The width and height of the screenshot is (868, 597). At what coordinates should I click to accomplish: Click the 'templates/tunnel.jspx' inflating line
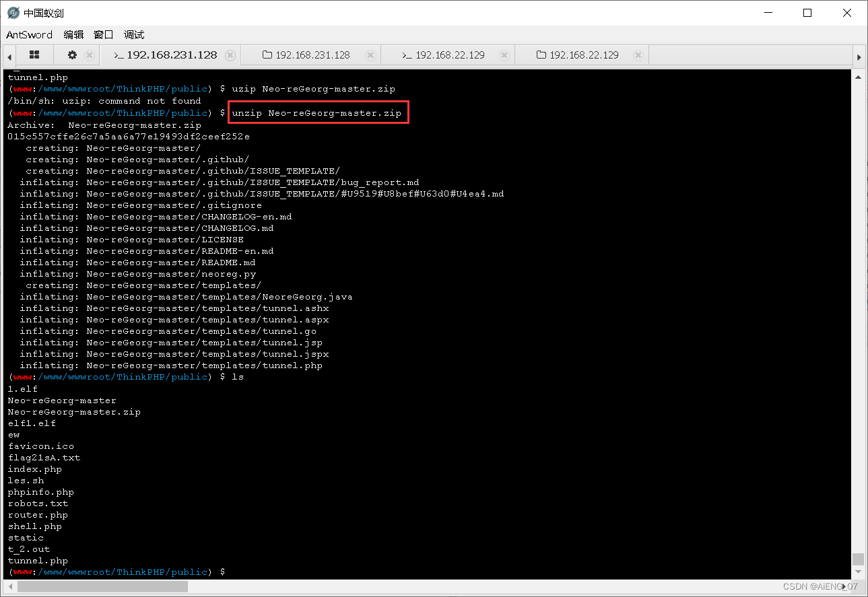(x=174, y=354)
